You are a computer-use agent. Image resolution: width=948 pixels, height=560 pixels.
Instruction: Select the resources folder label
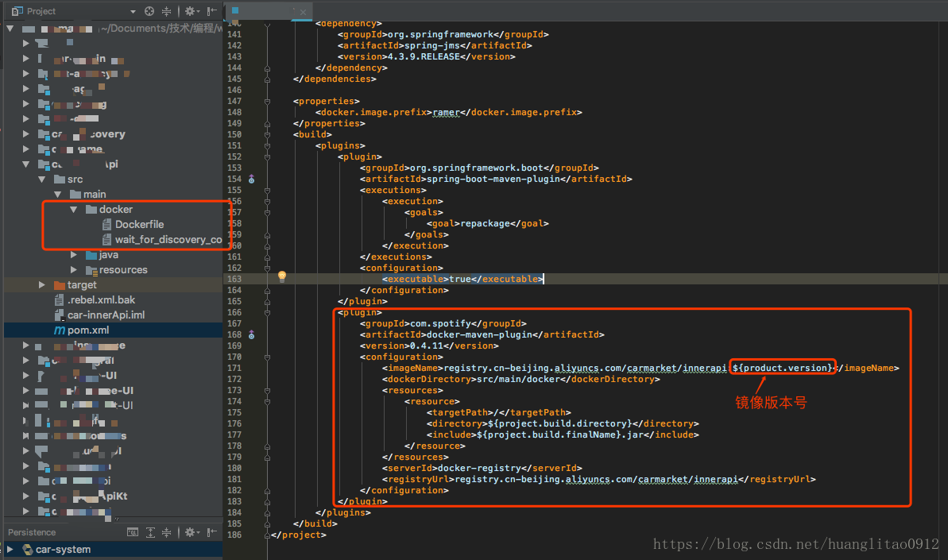point(123,270)
